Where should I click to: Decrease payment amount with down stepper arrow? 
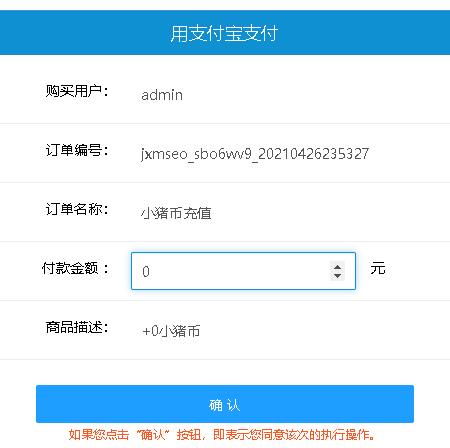(x=337, y=276)
